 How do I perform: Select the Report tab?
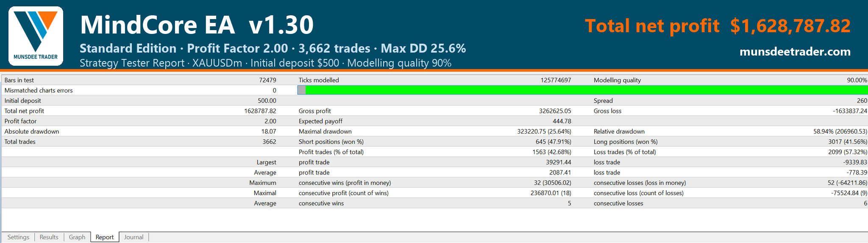[105, 237]
